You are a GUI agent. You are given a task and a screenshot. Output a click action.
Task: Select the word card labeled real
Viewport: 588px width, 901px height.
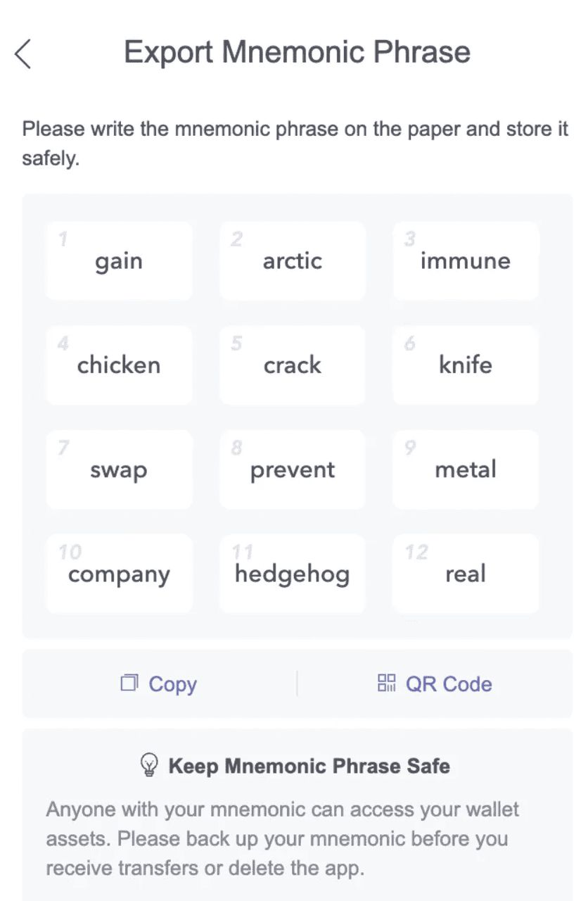tap(465, 574)
